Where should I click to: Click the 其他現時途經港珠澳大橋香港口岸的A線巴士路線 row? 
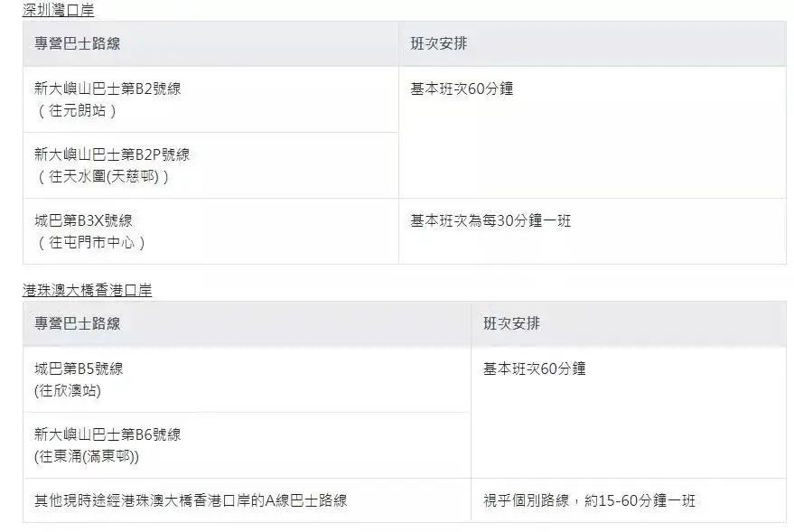191,500
